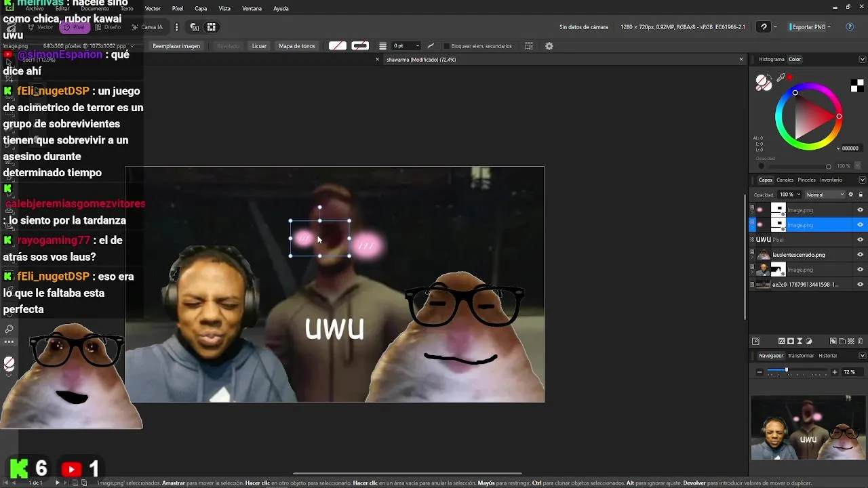Click the layered window icon beside grid icon
868x488 pixels.
(195, 27)
